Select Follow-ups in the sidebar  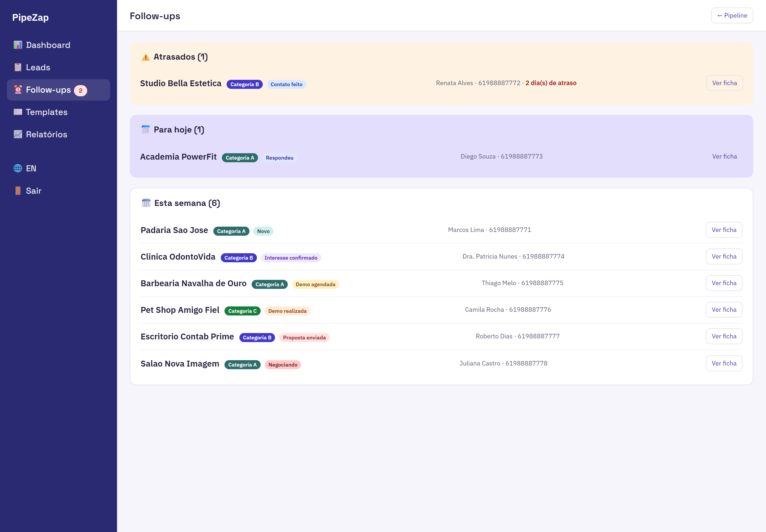coord(59,90)
